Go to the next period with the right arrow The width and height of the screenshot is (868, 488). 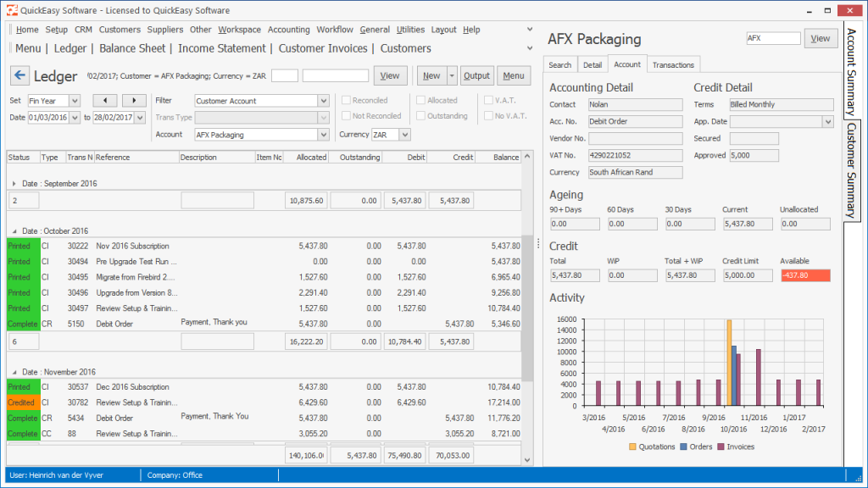(133, 100)
